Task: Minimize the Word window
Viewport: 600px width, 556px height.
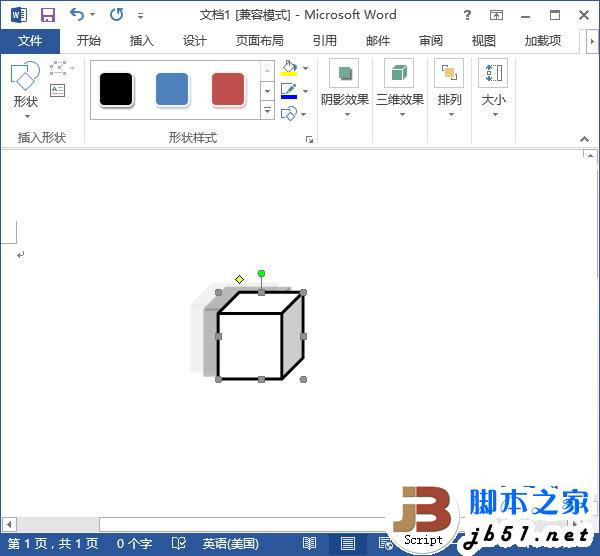Action: tap(525, 16)
